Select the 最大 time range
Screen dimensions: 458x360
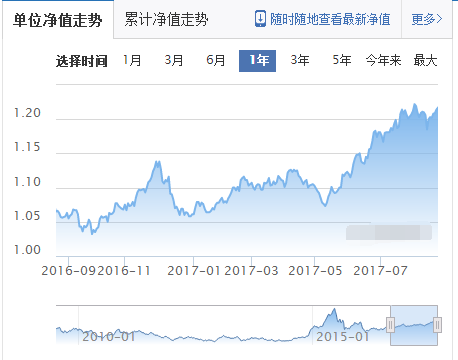click(425, 60)
